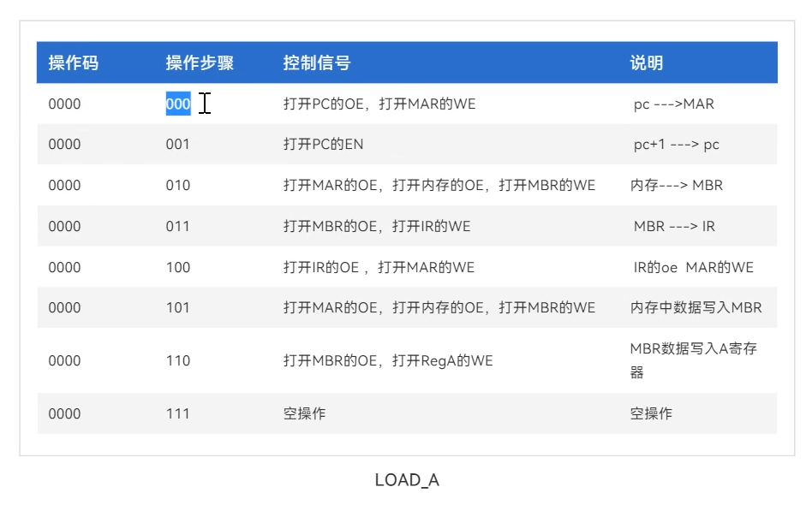Viewport: 812px width, 505px height.
Task: Click the 打开PC的EN control signal text
Action: 323,145
